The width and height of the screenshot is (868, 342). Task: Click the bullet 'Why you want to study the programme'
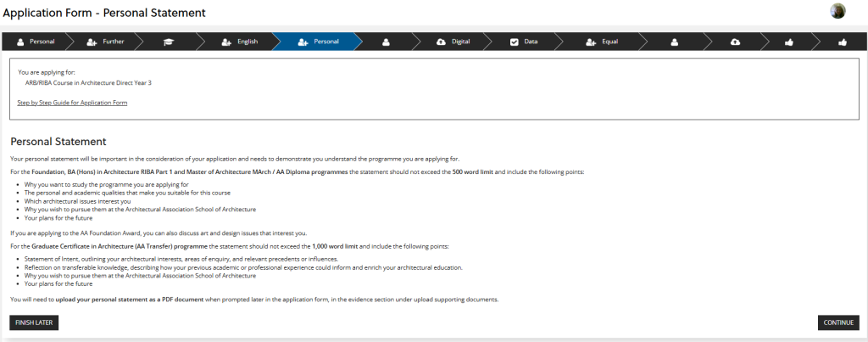pyautogui.click(x=107, y=185)
